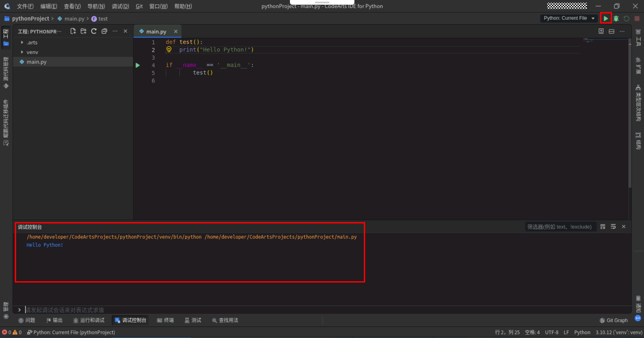This screenshot has width=644, height=338.
Task: Click main.py in breadcrumb path
Action: pyautogui.click(x=74, y=18)
